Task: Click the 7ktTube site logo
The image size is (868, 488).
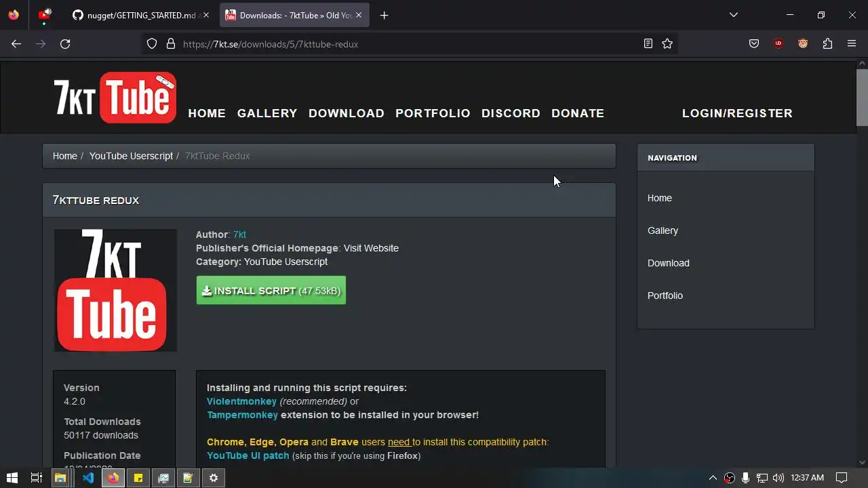Action: point(115,98)
